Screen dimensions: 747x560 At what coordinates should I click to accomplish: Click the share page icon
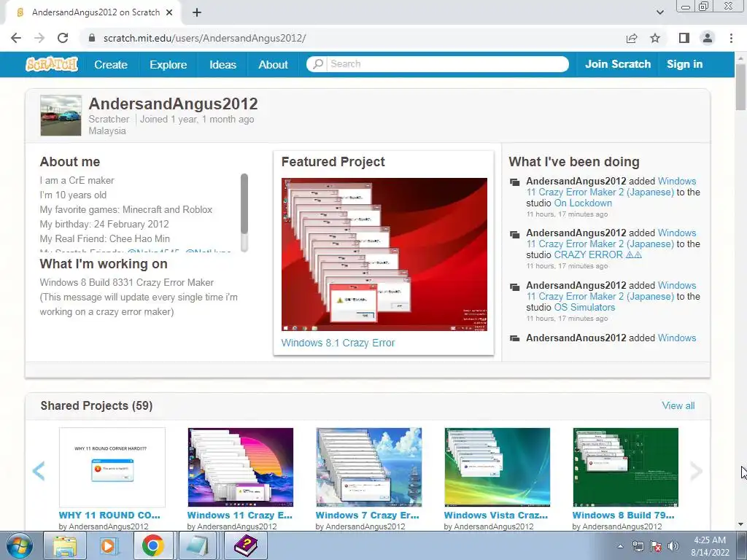click(632, 38)
